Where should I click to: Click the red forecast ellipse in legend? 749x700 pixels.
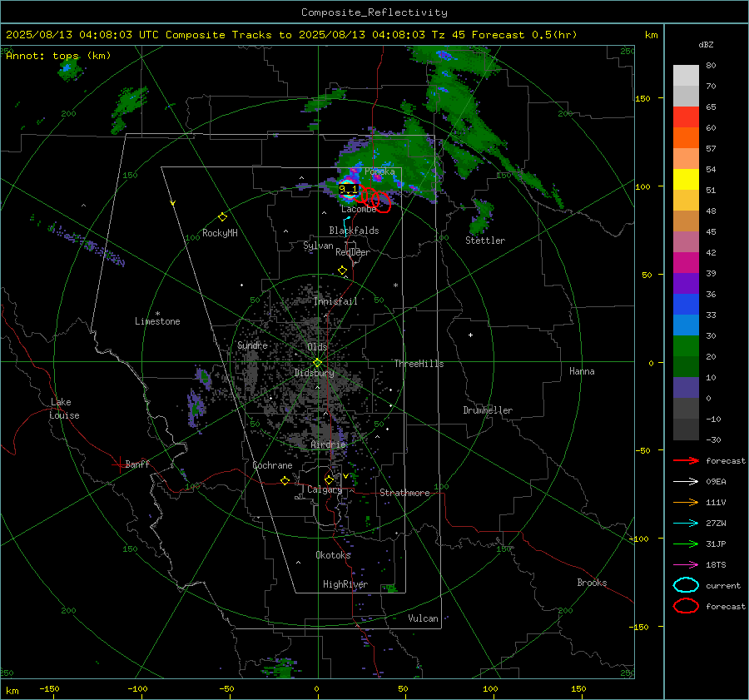[x=686, y=606]
